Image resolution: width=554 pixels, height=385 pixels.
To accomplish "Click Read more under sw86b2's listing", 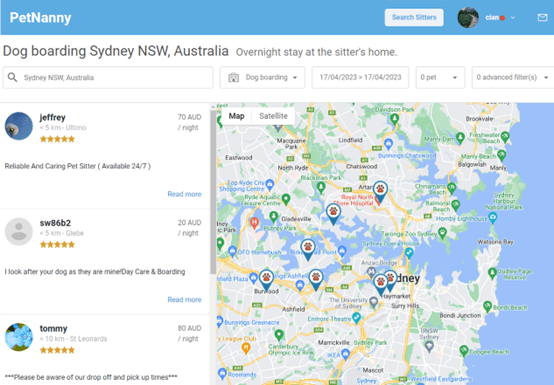I will (184, 300).
